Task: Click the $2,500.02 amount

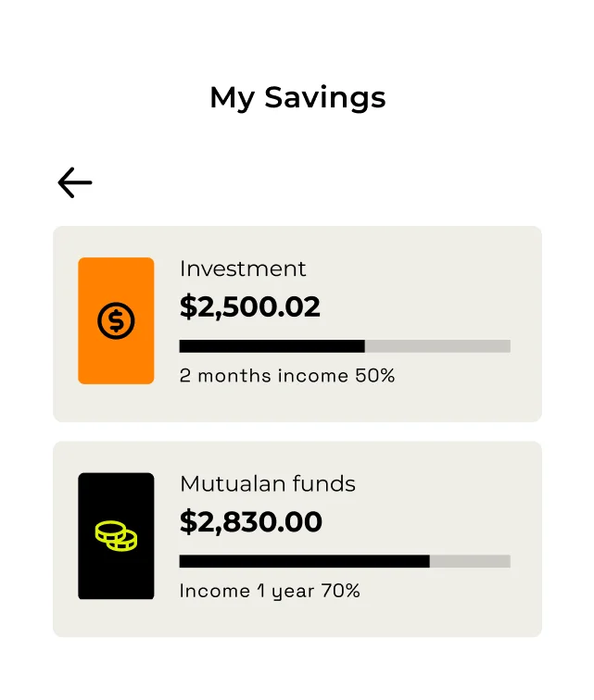Action: pyautogui.click(x=249, y=307)
